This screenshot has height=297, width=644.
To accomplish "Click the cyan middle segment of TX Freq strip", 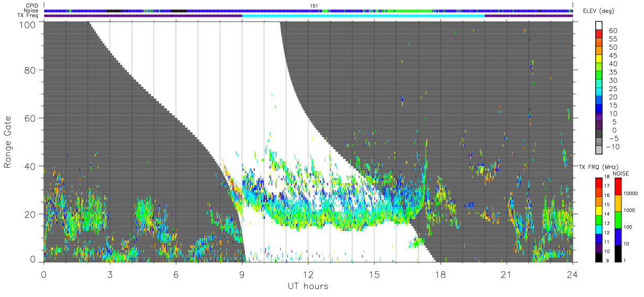I will pos(363,16).
